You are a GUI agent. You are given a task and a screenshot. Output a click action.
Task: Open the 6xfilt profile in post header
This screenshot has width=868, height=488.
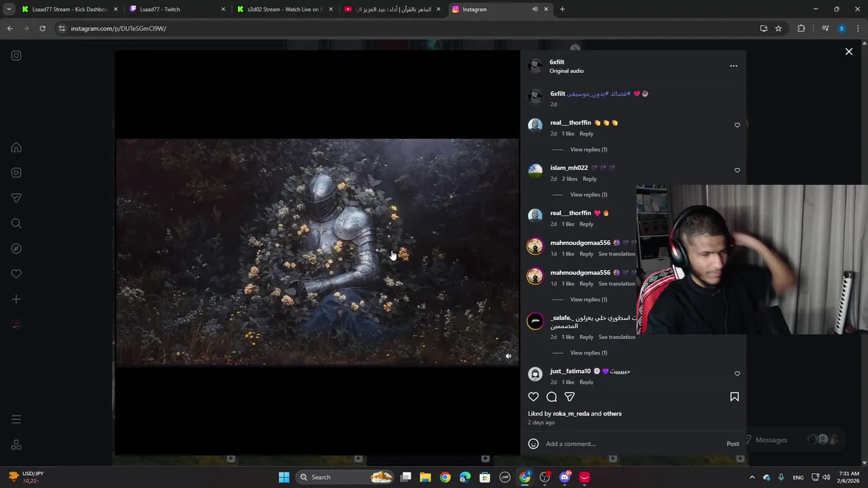point(557,62)
